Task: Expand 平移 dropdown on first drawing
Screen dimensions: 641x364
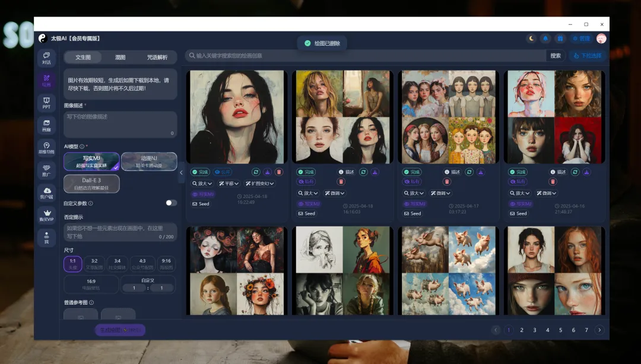Action: point(229,183)
